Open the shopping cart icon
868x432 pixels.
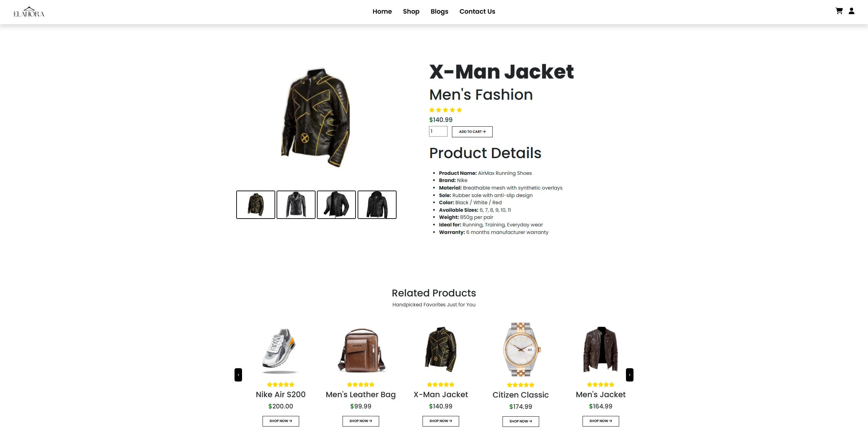click(839, 11)
